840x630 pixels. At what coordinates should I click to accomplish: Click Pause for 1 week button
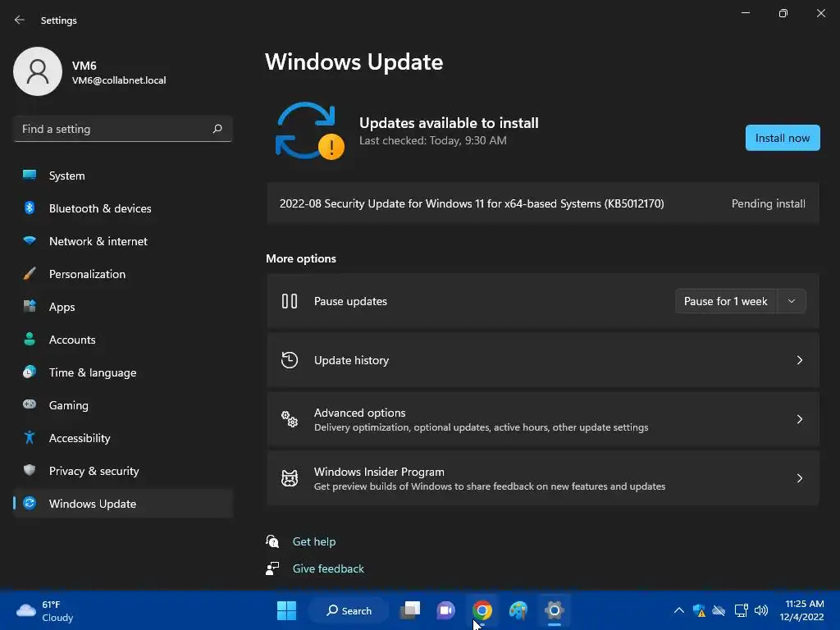725,301
